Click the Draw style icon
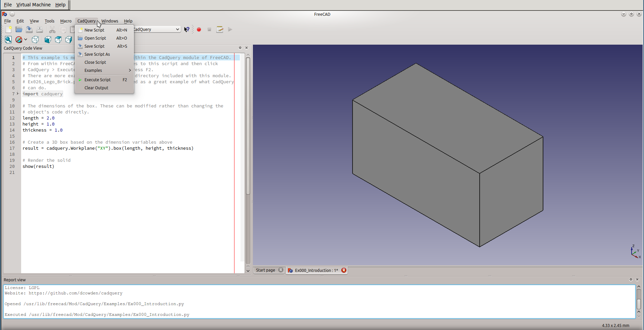 tap(19, 40)
